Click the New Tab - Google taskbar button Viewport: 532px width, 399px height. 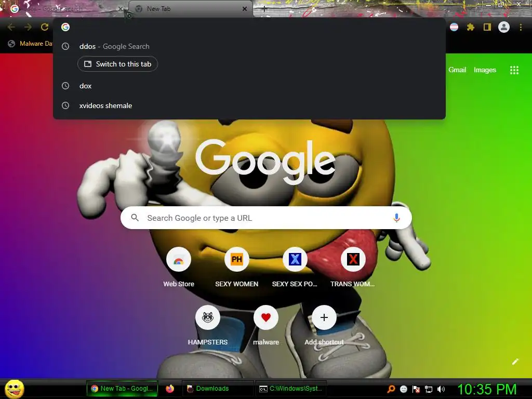point(122,389)
